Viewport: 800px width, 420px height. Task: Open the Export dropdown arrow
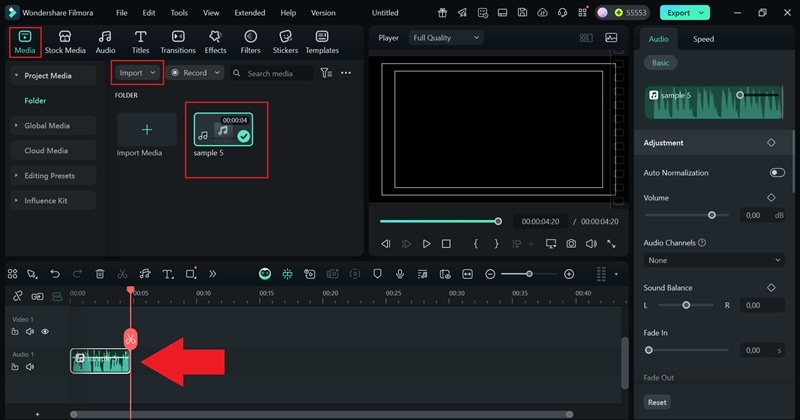(702, 13)
